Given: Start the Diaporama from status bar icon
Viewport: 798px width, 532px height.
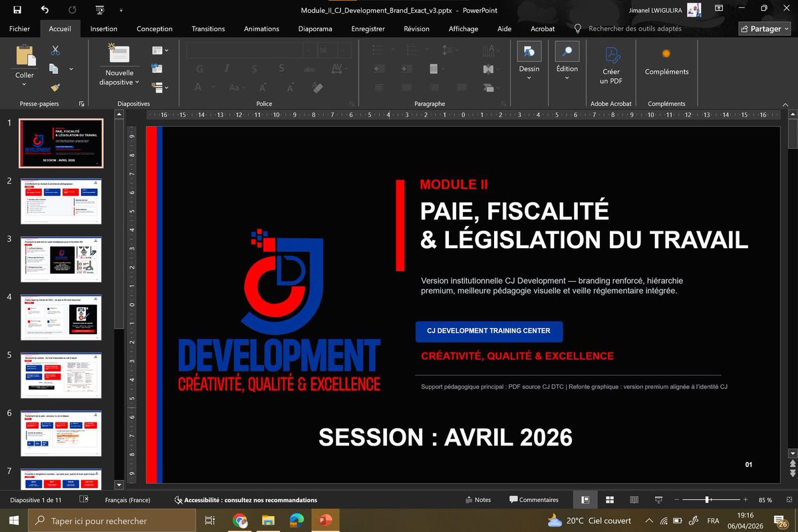Looking at the screenshot, I should click(x=658, y=499).
